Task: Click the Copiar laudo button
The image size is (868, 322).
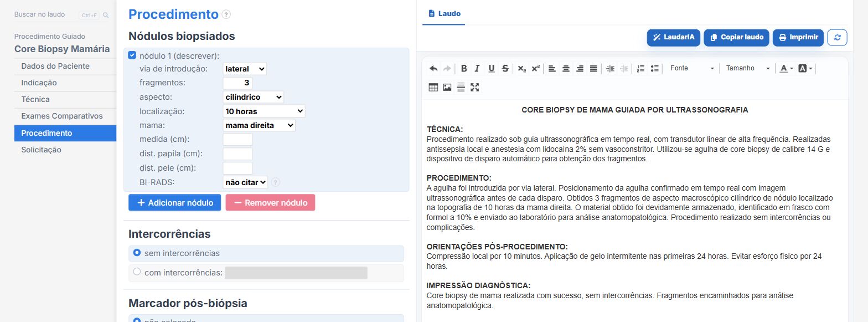Action: click(x=737, y=38)
